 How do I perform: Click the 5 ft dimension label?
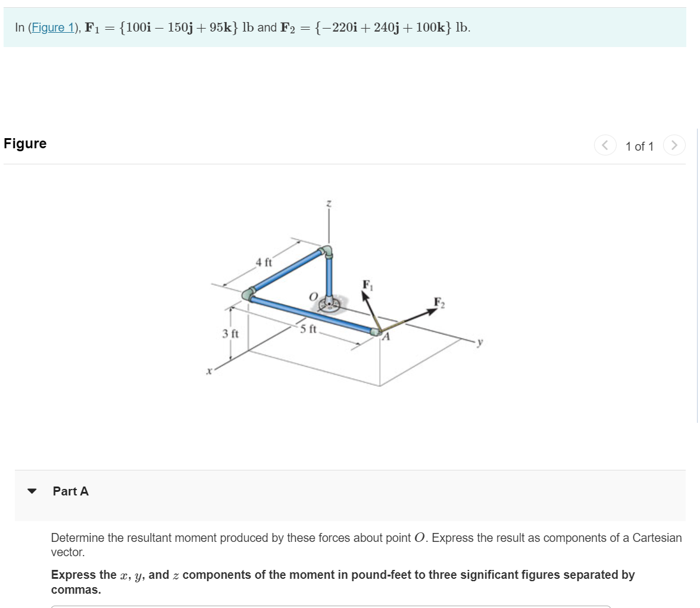[309, 328]
